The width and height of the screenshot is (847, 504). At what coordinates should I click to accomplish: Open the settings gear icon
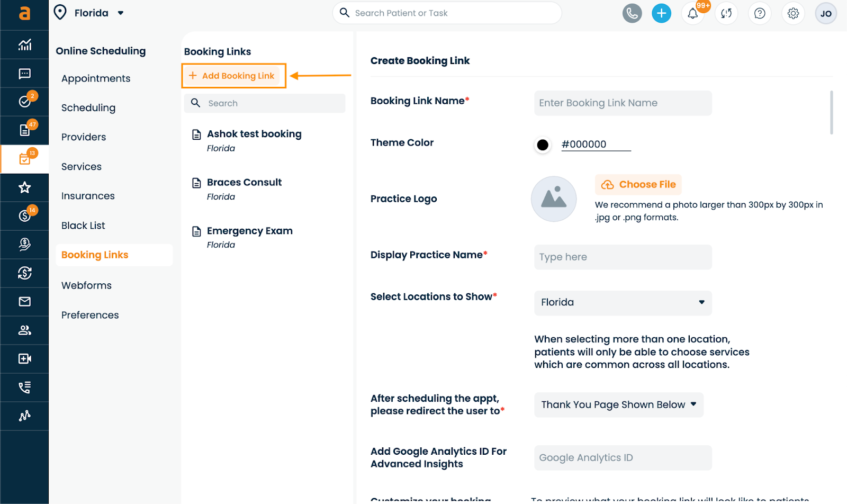pyautogui.click(x=793, y=13)
